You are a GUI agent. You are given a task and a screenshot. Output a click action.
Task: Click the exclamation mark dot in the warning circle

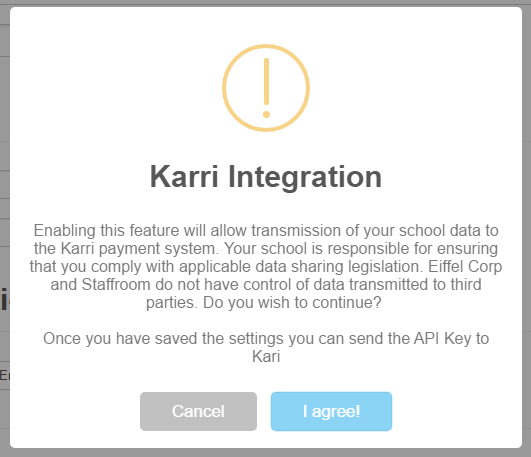pyautogui.click(x=266, y=115)
